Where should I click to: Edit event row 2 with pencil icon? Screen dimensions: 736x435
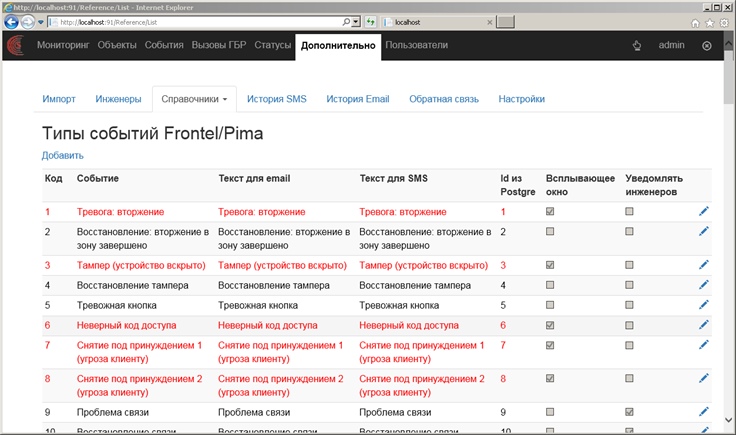703,231
